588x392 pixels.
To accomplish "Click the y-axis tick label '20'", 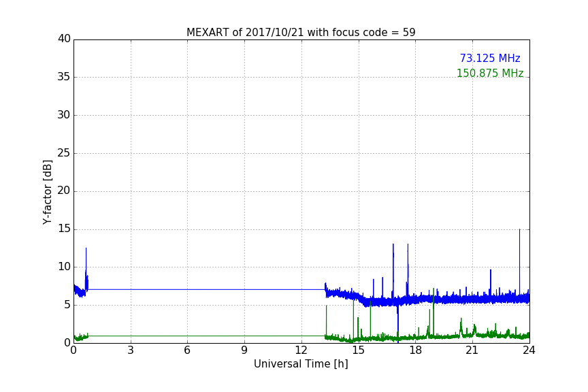I will click(64, 191).
